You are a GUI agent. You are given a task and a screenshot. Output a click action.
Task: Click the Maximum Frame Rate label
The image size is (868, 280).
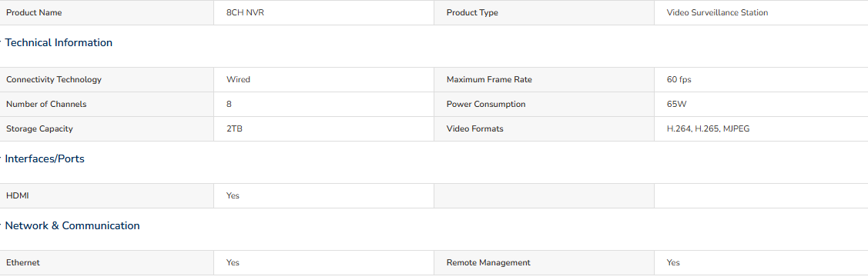489,80
